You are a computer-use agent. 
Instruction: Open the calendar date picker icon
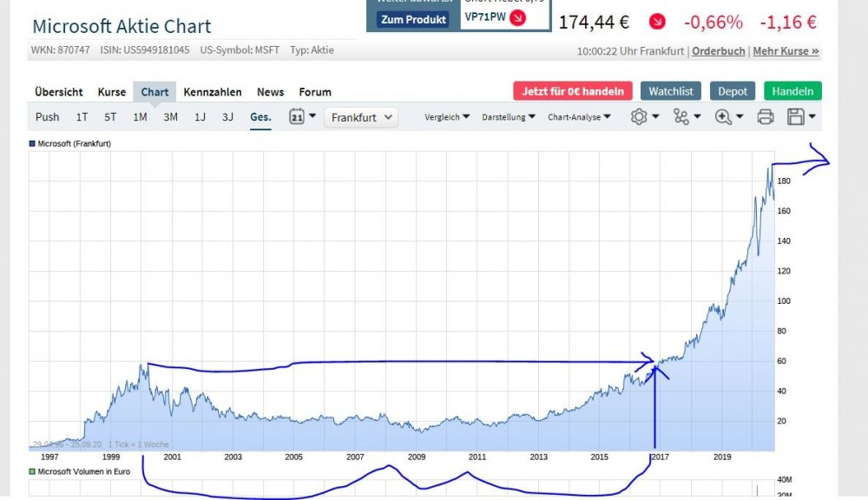[297, 116]
